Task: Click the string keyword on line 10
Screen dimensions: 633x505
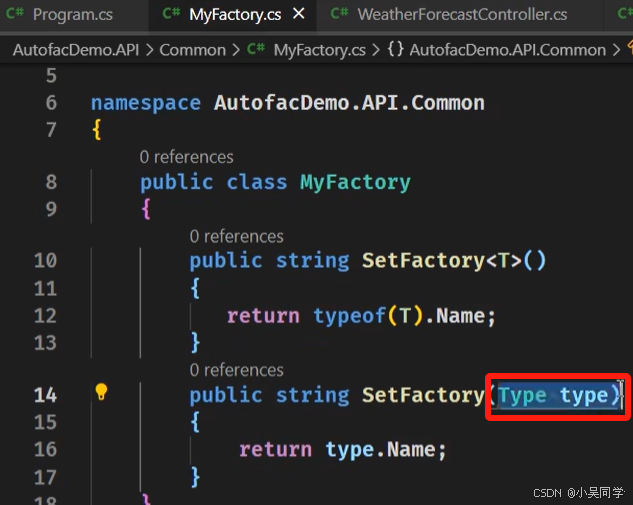Action: 312,261
